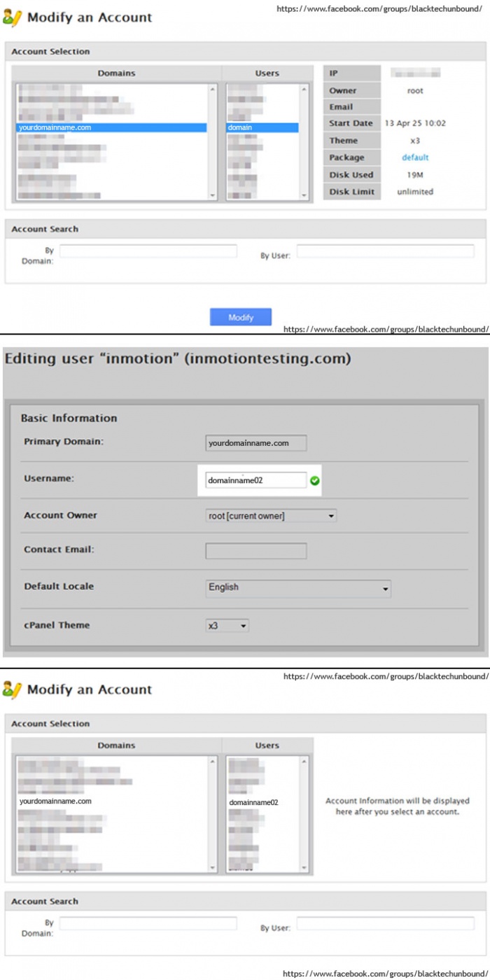This screenshot has width=490, height=980.
Task: Select yourdomainname.com in the bottom Domains list
Action: click(56, 801)
